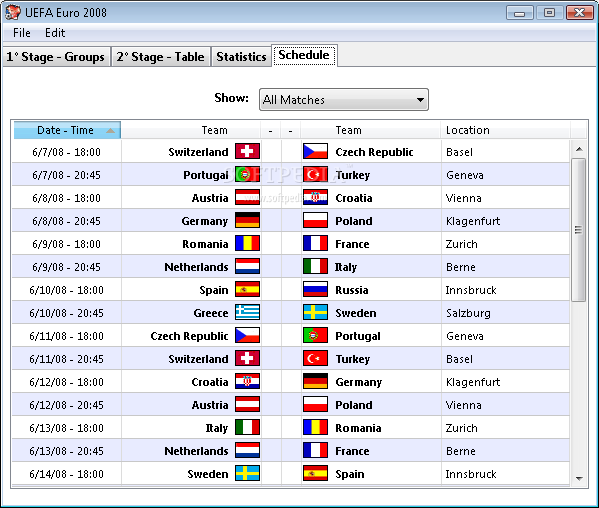Minimize the UEFA Euro 2008 window
This screenshot has height=508, width=599.
520,13
